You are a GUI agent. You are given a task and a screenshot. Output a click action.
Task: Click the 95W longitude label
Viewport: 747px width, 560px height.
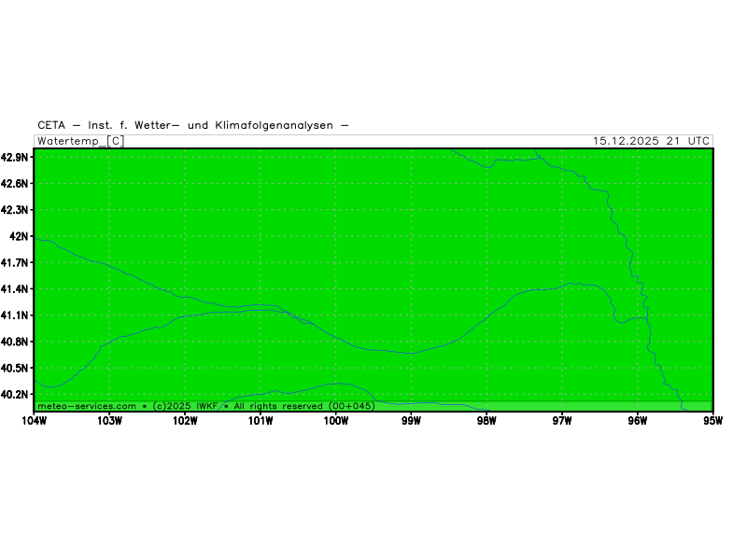(712, 420)
